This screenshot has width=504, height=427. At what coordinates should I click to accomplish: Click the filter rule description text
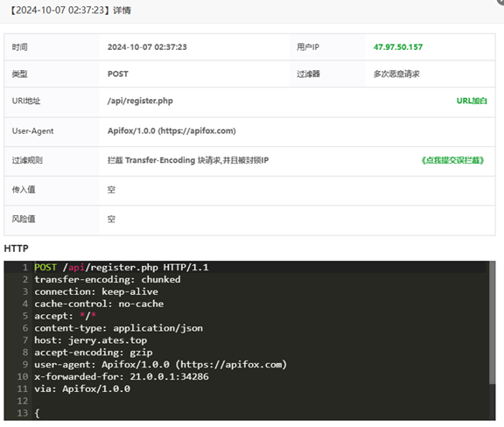coord(188,160)
